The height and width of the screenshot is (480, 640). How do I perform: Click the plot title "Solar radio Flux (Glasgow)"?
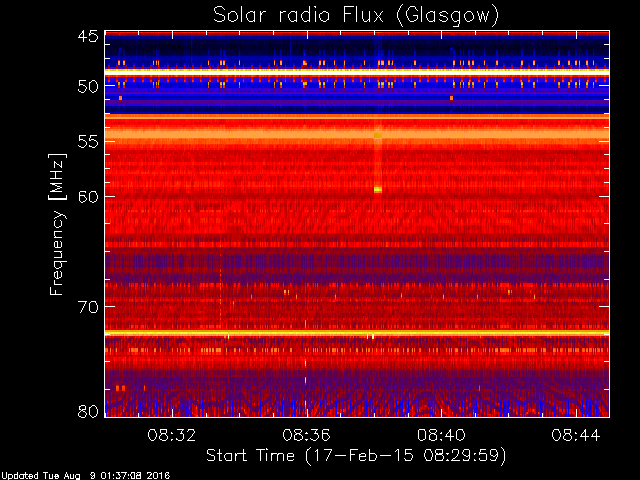[356, 16]
